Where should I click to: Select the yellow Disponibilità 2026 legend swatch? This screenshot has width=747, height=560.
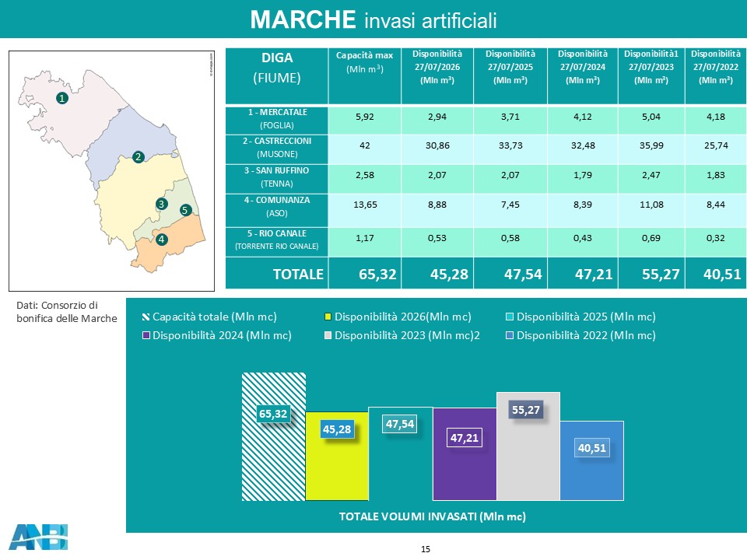pos(328,317)
